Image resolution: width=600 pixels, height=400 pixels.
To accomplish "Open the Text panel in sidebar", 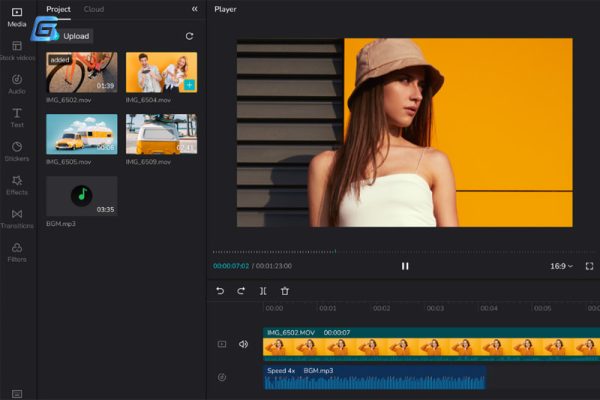I will pos(17,118).
